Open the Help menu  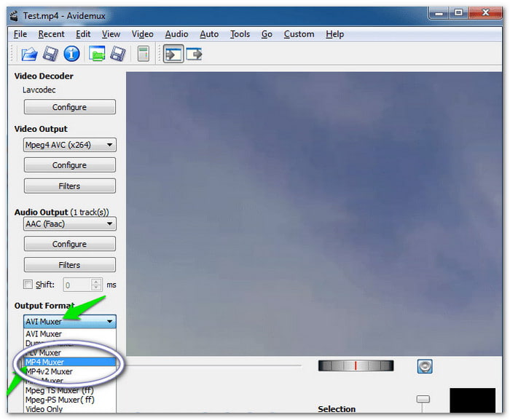click(334, 34)
